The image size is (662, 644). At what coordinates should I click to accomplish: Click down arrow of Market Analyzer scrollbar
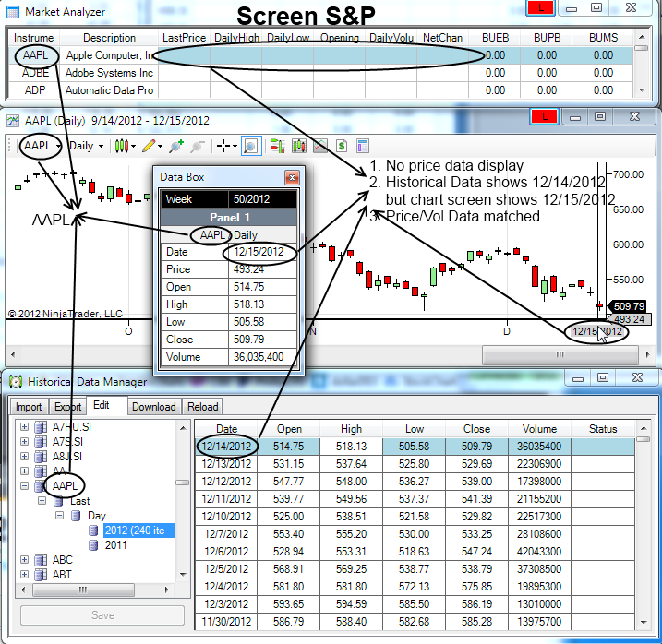click(x=642, y=89)
